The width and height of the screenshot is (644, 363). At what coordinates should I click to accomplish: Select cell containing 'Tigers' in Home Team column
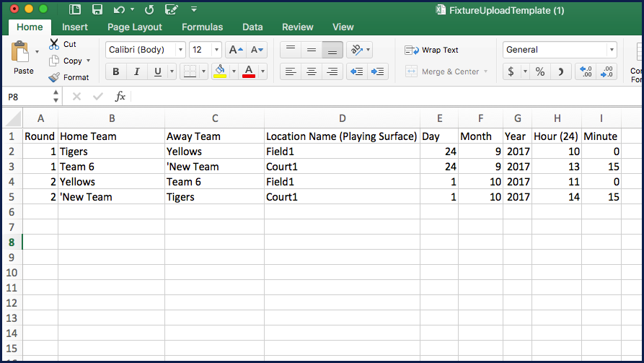(x=111, y=152)
